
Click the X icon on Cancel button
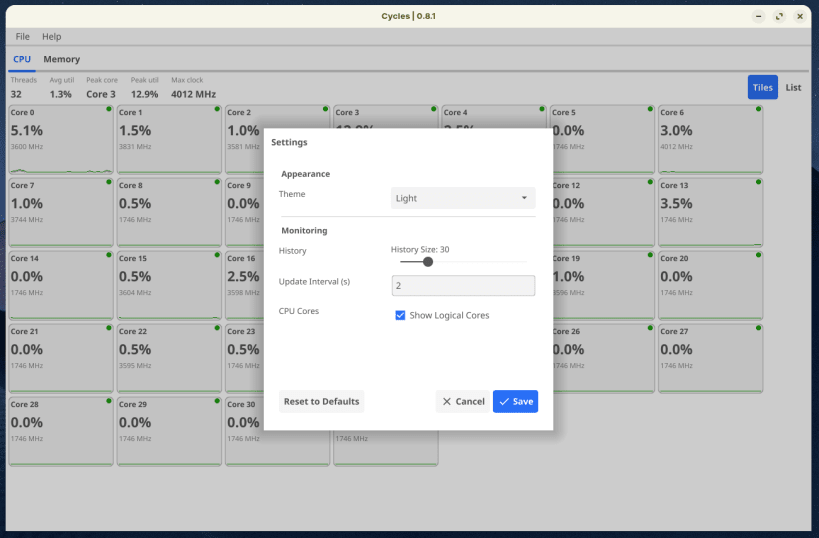(x=447, y=402)
